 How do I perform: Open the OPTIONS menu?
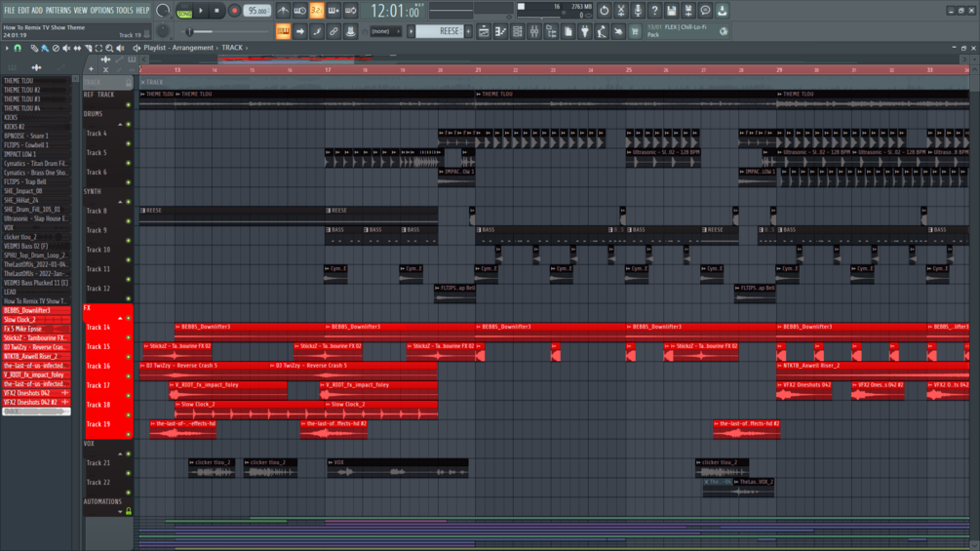pos(101,11)
